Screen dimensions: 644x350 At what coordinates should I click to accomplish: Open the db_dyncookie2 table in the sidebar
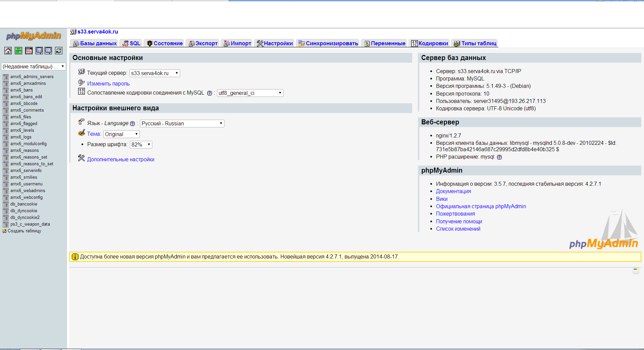click(x=25, y=217)
